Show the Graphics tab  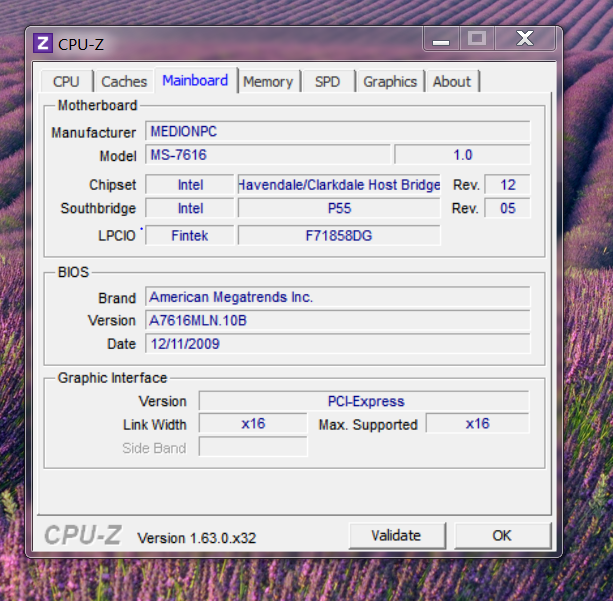click(390, 81)
